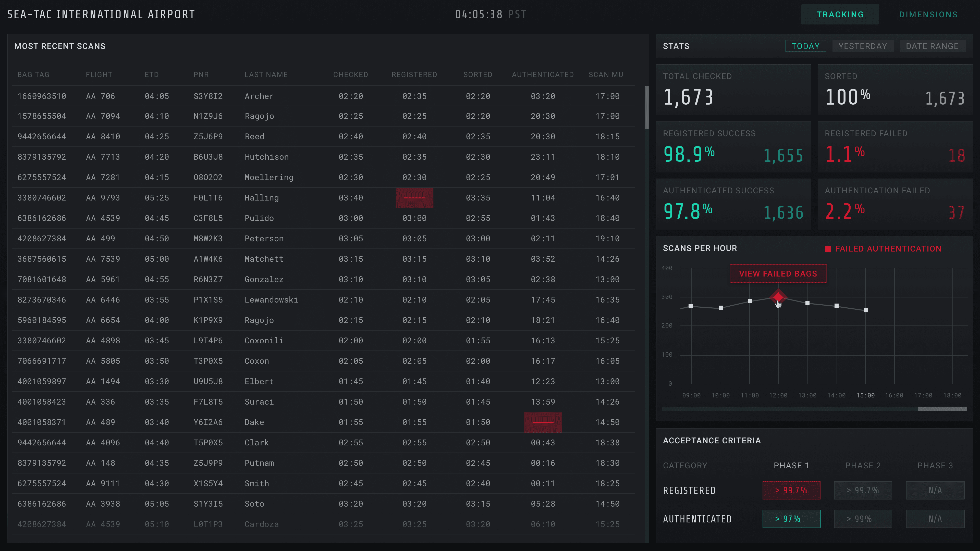Click the red Failed Authentication legend square
Viewport: 980px width, 551px height.
click(827, 249)
